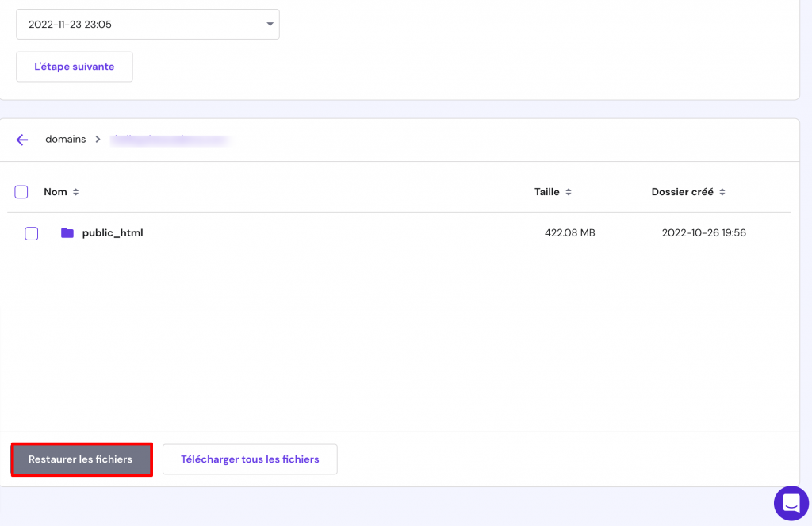Check the checkbox for public_html
Viewport: 812px width, 526px height.
click(31, 233)
